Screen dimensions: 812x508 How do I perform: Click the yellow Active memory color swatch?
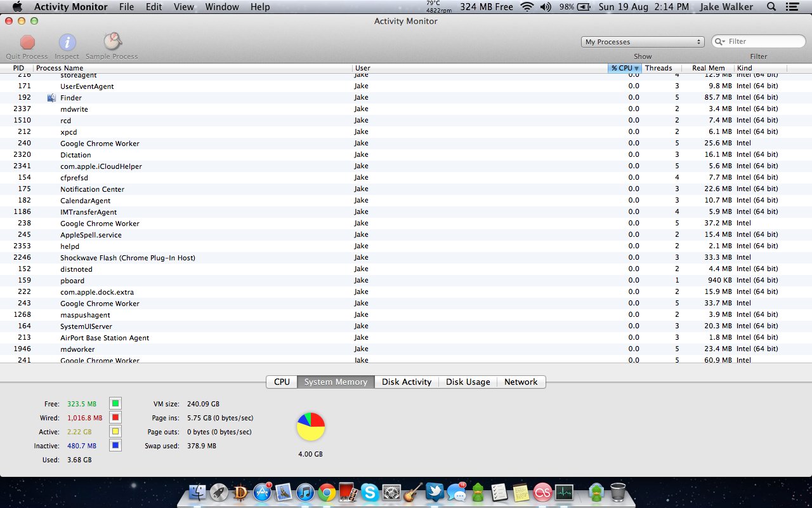(115, 432)
